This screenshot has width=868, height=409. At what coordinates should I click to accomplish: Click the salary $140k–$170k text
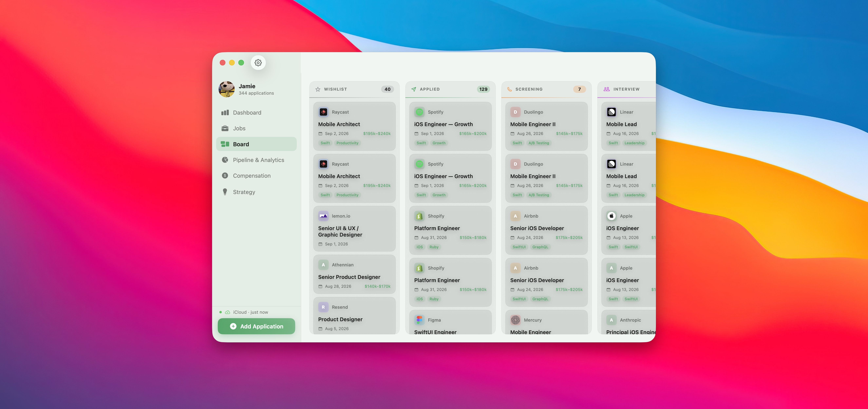tap(377, 286)
